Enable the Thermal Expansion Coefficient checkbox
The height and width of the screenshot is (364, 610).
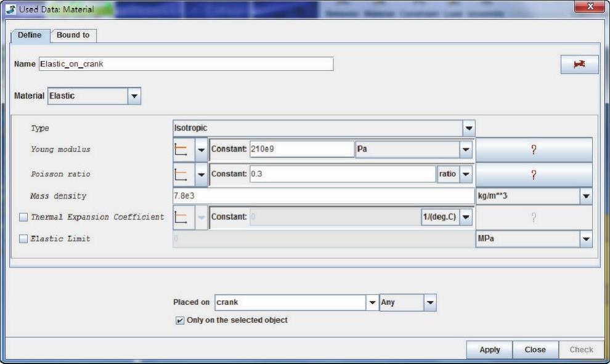pos(23,217)
